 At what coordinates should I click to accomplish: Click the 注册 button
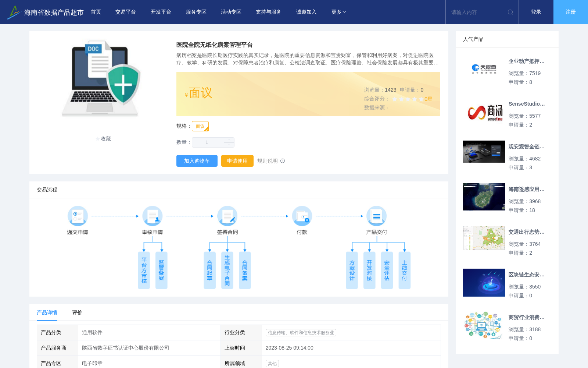click(571, 12)
